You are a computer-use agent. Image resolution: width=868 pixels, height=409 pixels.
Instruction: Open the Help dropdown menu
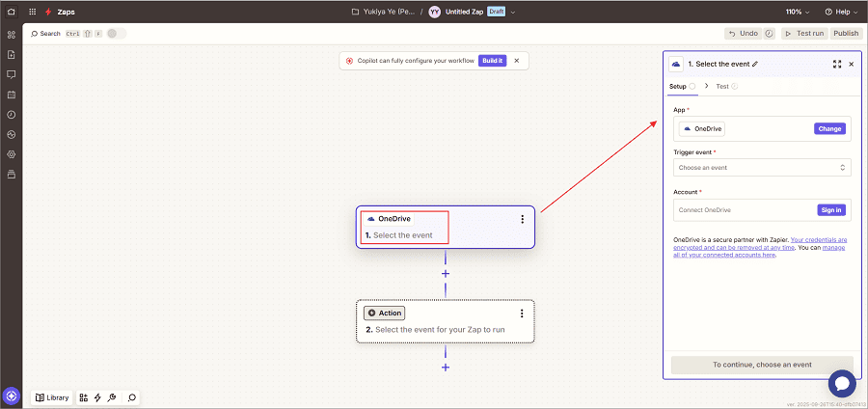(840, 12)
